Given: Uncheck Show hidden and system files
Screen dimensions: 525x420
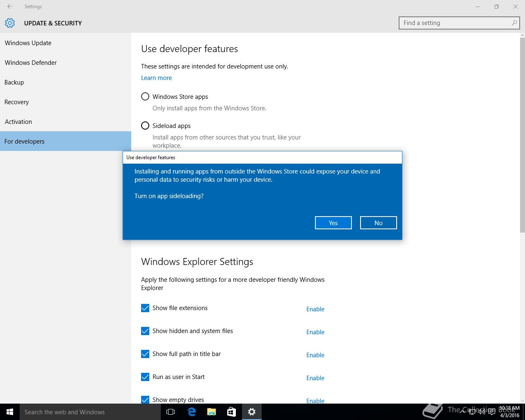Looking at the screenshot, I should click(145, 331).
